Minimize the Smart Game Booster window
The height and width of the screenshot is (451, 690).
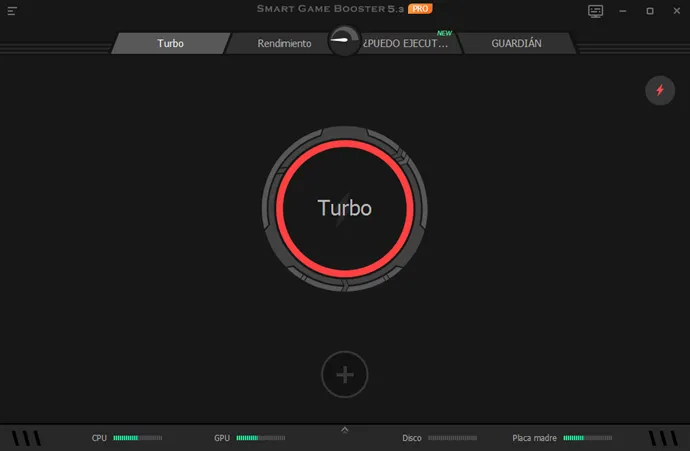click(623, 11)
